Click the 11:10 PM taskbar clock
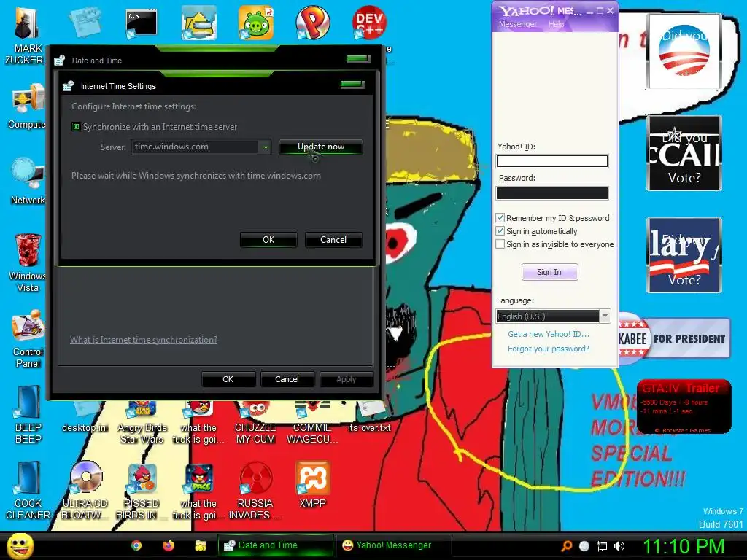The width and height of the screenshot is (747, 560). tap(684, 546)
